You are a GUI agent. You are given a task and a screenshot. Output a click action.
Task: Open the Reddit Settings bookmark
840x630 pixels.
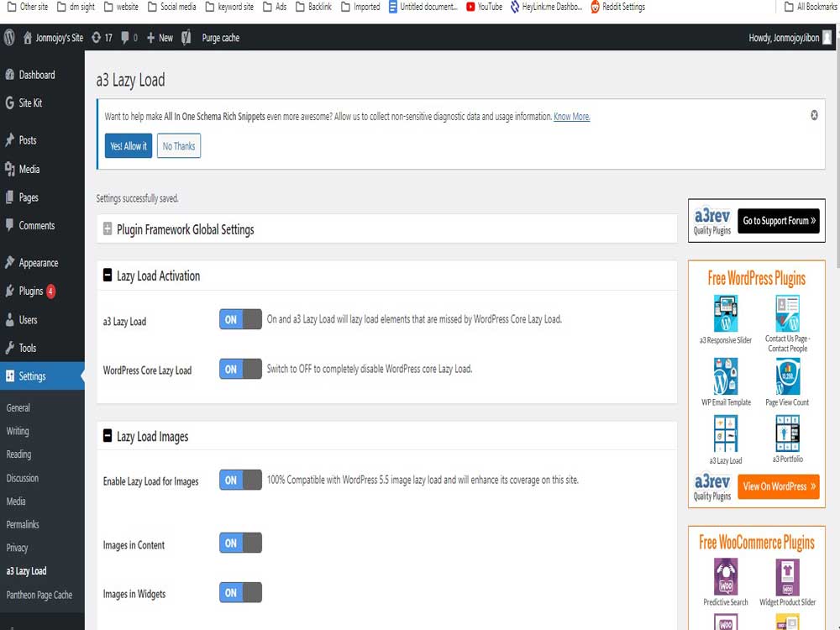[617, 7]
